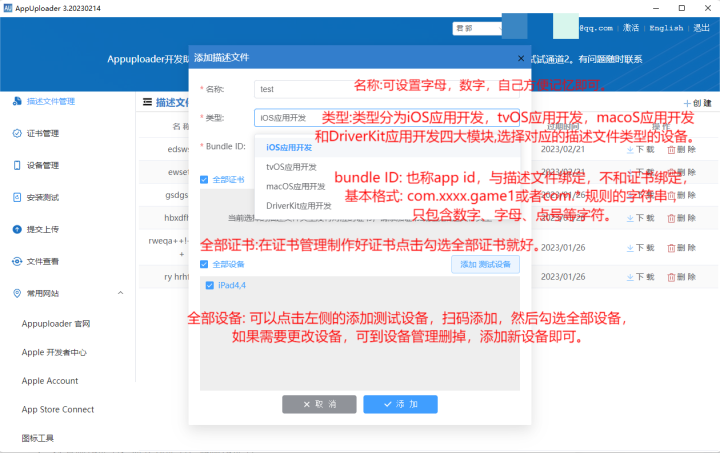Open the Apple 开发者中心 link
This screenshot has width=720, height=453.
pyautogui.click(x=54, y=352)
